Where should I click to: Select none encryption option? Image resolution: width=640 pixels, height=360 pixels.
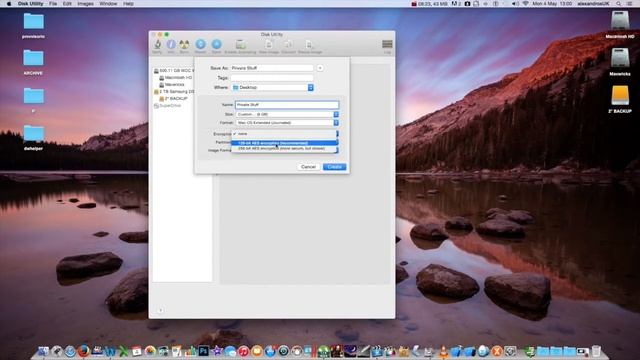284,134
